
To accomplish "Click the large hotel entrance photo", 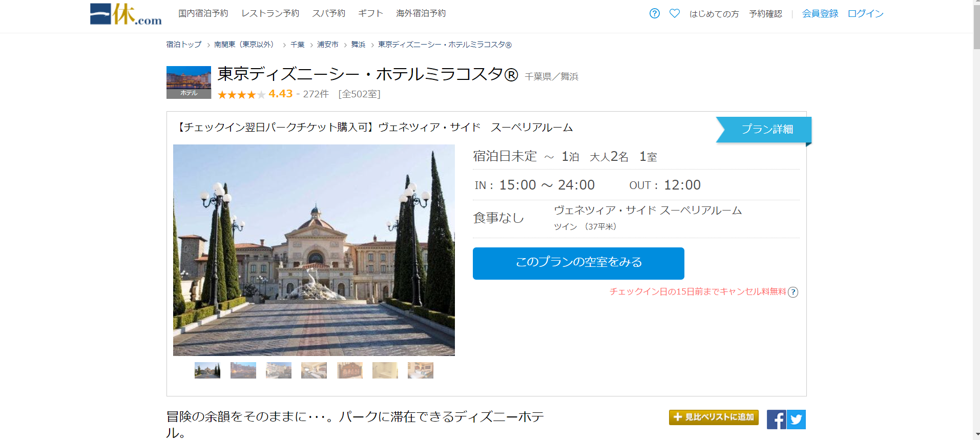I will click(x=314, y=250).
